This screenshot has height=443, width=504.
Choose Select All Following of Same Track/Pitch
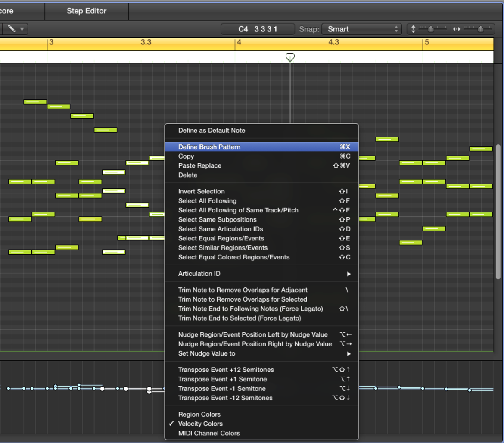click(x=261, y=210)
